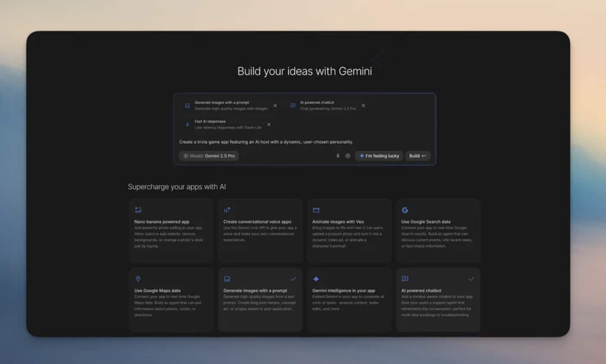Click the Google Search G icon
606x364 pixels.
pyautogui.click(x=405, y=210)
